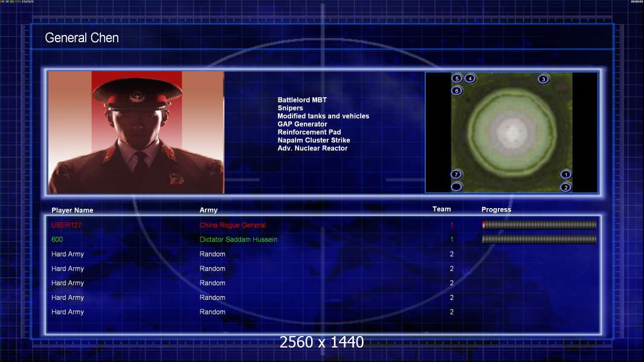644x362 pixels.
Task: Select the player name "USER127"
Action: tap(66, 225)
